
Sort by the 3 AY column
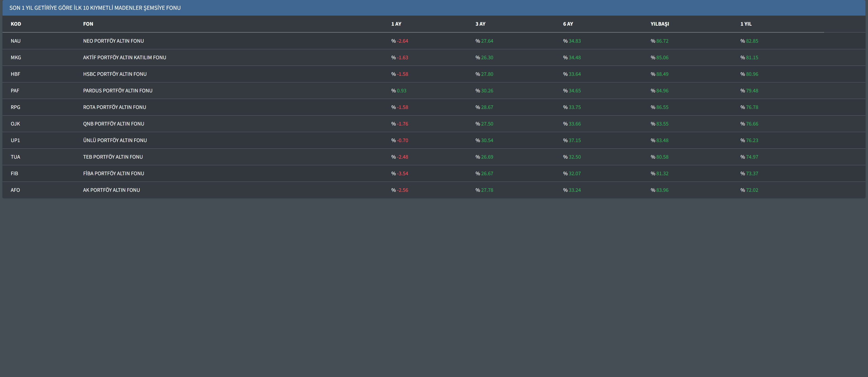(480, 24)
